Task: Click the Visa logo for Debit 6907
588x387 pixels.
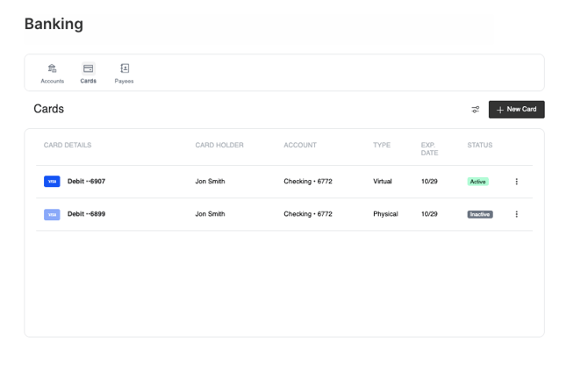Action: coord(52,182)
